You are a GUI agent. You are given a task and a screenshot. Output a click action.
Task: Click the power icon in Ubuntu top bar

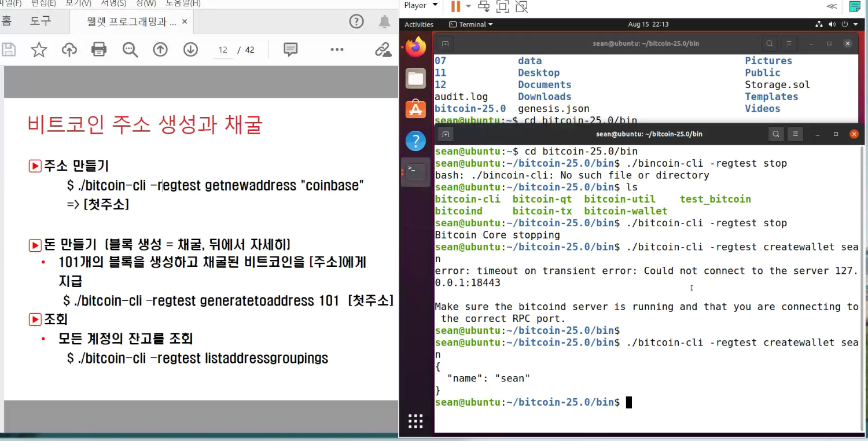[845, 24]
